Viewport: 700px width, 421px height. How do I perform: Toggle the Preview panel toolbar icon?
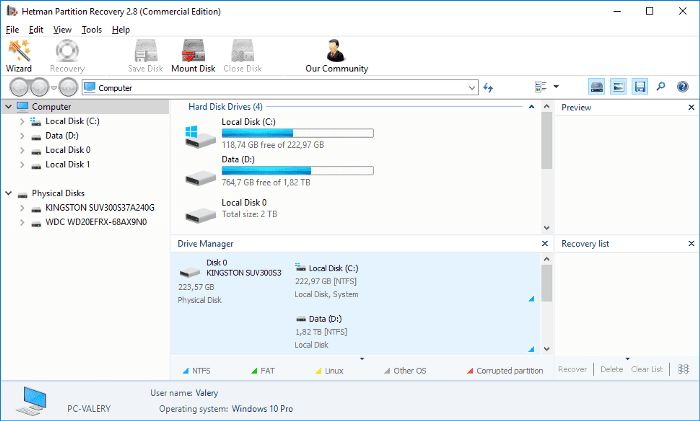618,87
